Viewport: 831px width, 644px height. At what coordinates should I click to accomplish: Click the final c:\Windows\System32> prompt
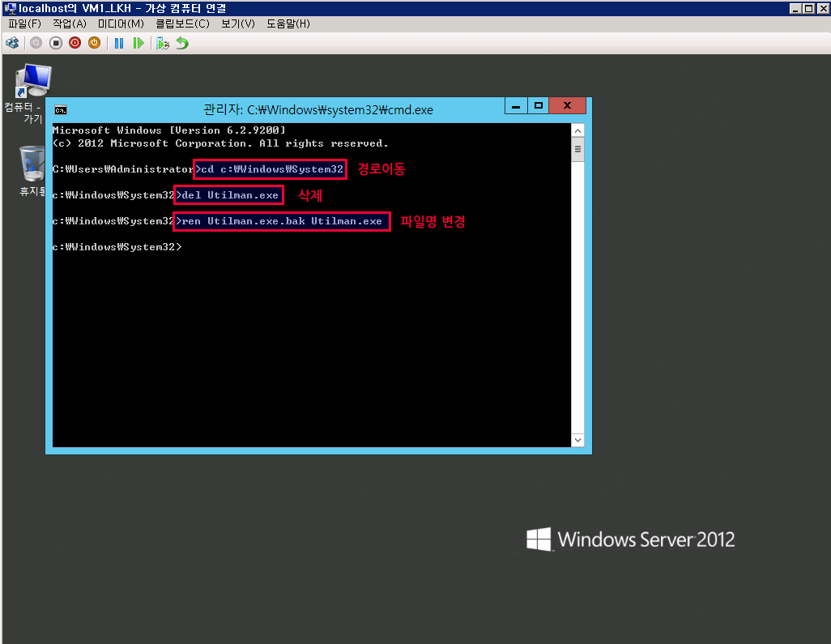[117, 247]
